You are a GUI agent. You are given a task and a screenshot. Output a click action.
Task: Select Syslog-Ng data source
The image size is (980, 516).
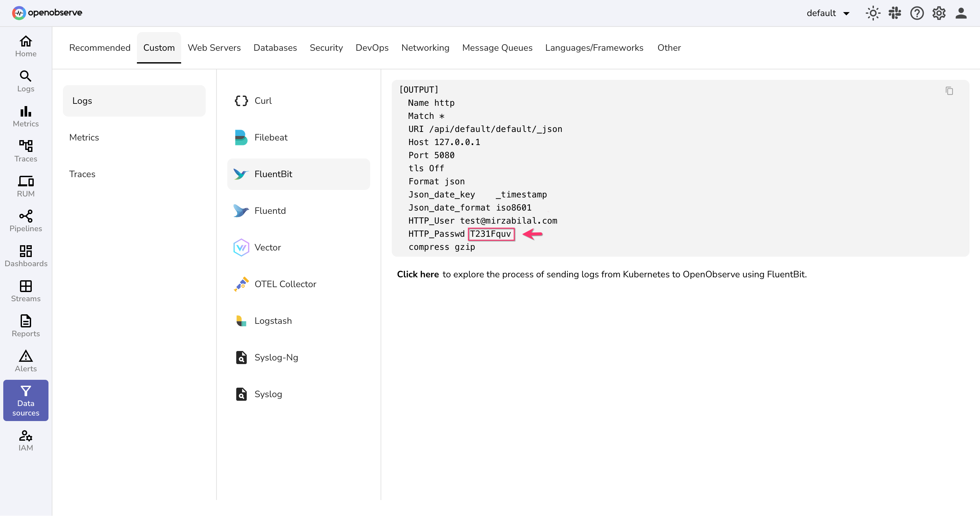tap(298, 358)
